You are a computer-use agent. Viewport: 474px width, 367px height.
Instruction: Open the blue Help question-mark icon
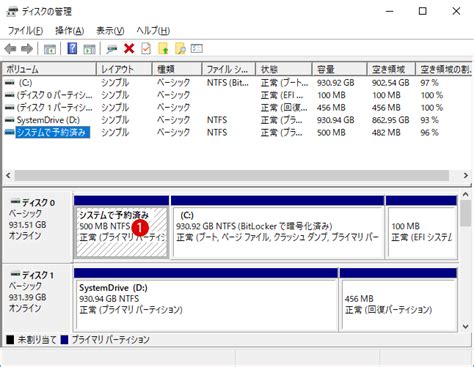tap(72, 49)
